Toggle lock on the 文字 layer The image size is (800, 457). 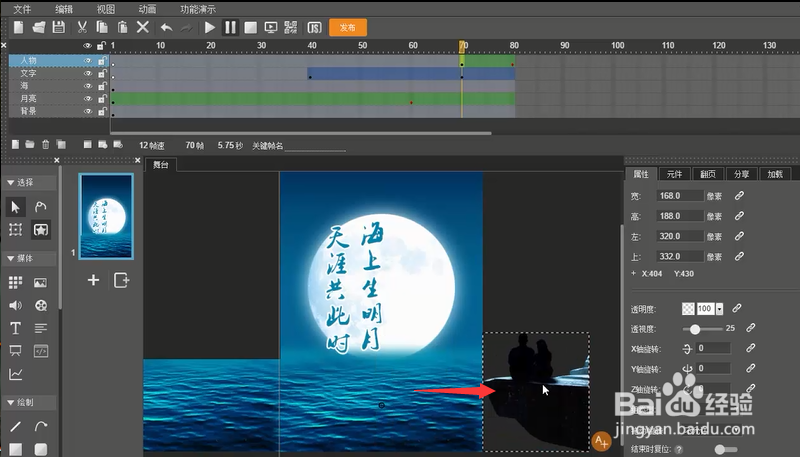click(x=102, y=73)
